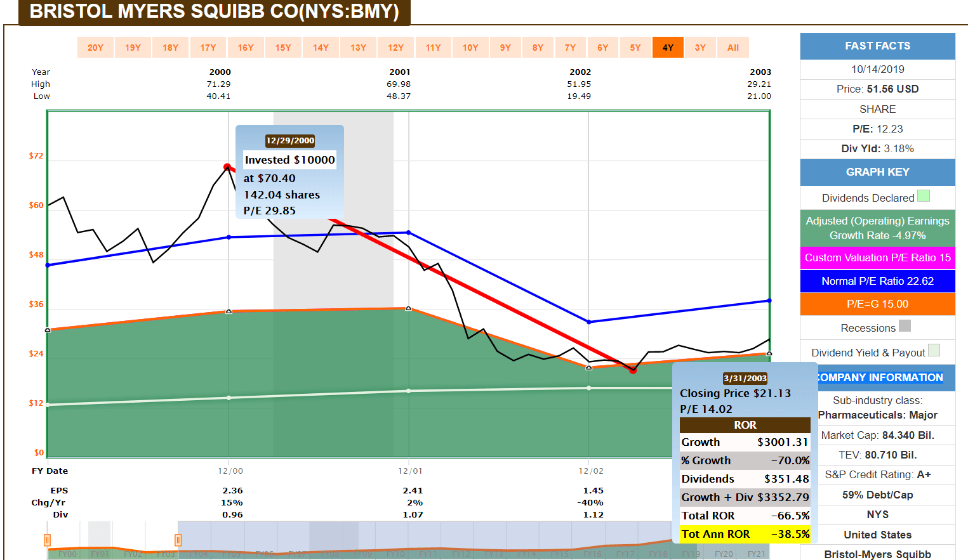The height and width of the screenshot is (560, 968).
Task: Click the 2002 Chg/Yr value -40%
Action: 590,502
